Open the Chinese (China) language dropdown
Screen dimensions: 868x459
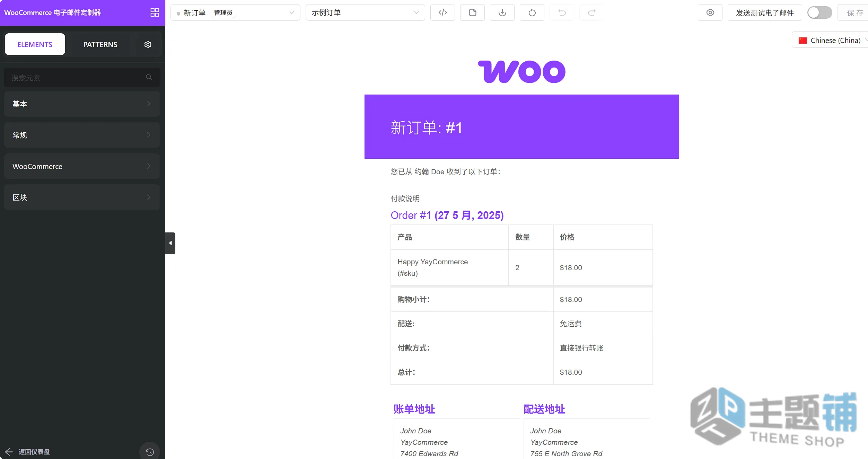click(830, 40)
